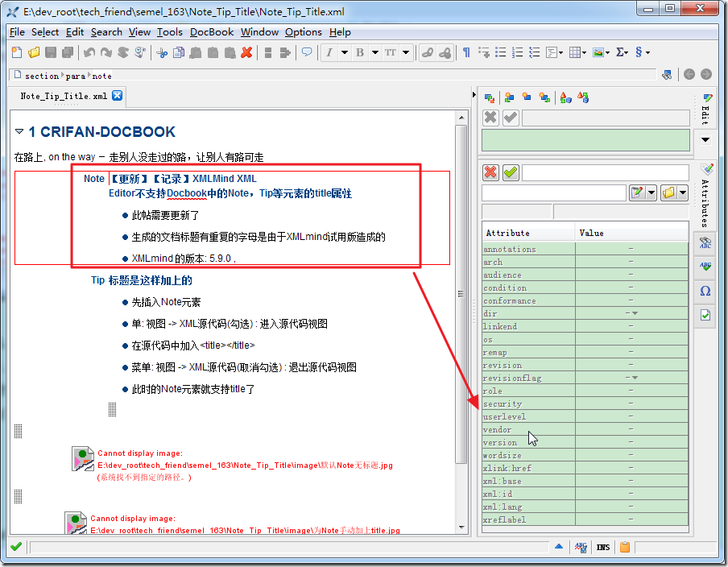Click the validity checkmark page sidebar icon
Image resolution: width=728 pixels, height=567 pixels.
point(705,315)
